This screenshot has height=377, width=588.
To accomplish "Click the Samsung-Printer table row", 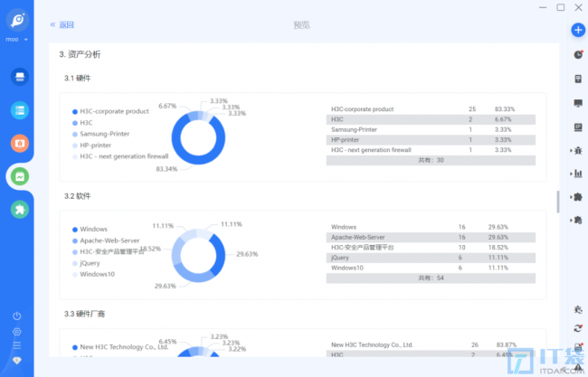I will pyautogui.click(x=431, y=129).
